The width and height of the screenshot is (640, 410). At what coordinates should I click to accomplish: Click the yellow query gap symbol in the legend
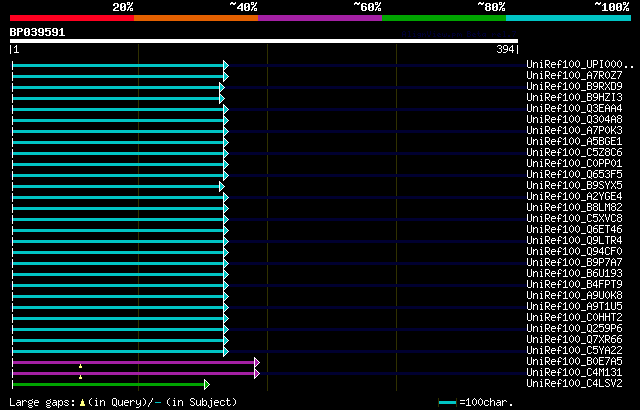tap(82, 403)
